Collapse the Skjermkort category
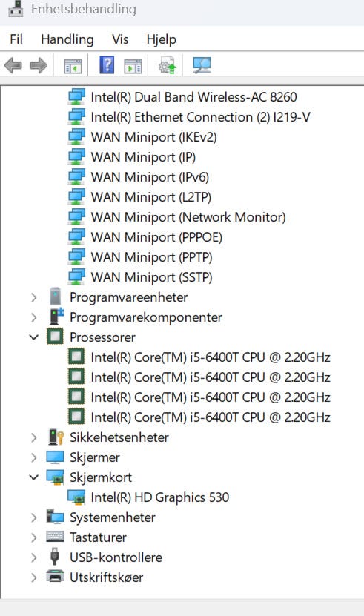 34,477
